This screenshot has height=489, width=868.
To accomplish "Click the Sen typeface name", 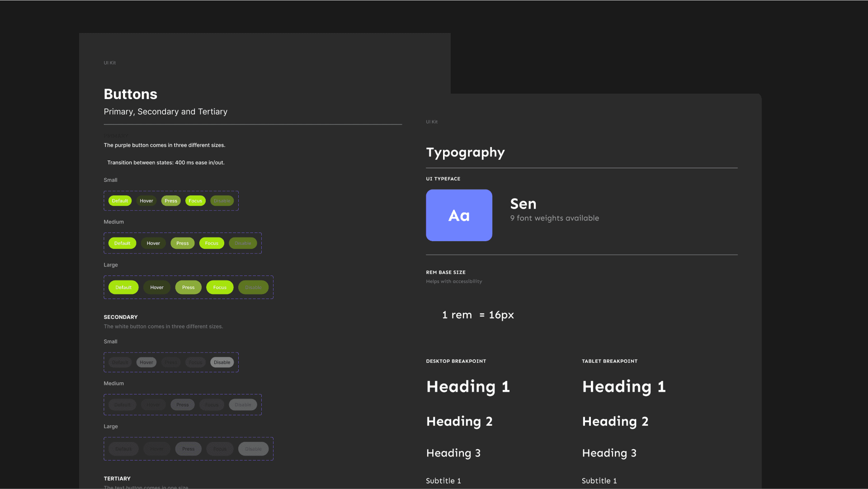I will tap(523, 204).
